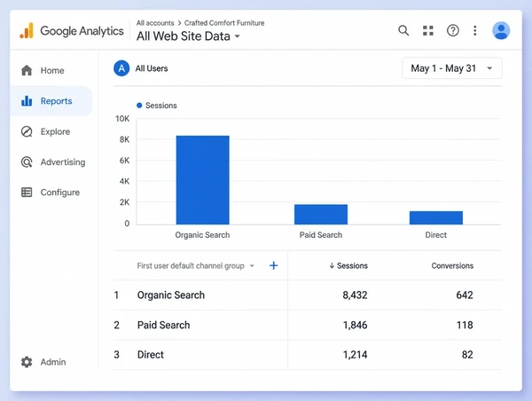Click the 118 conversions value

coord(465,325)
